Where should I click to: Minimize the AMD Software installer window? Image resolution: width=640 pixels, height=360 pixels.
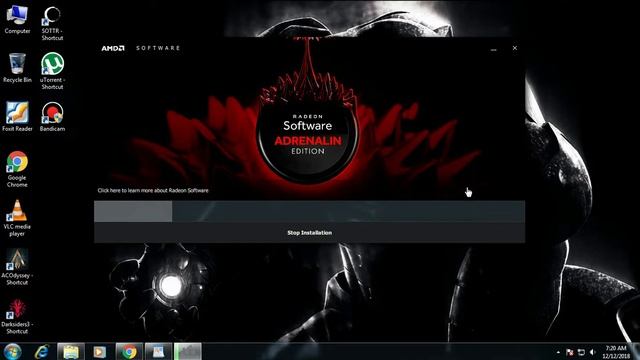coord(493,49)
